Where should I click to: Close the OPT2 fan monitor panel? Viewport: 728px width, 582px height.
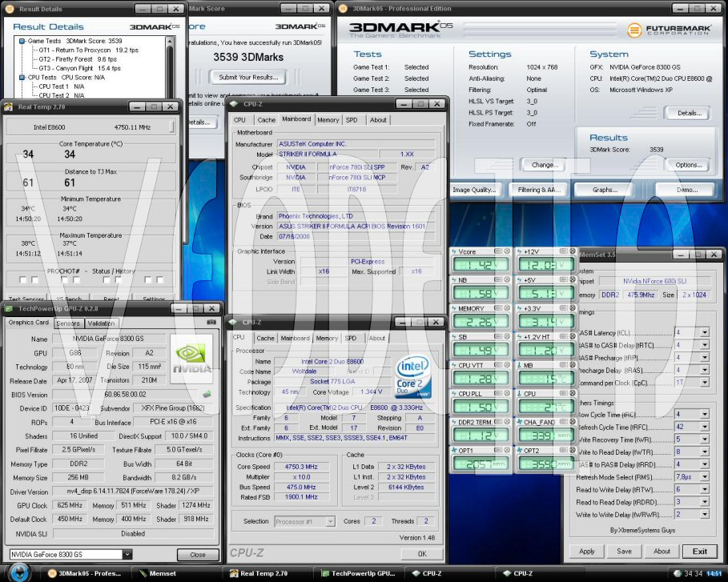[573, 450]
